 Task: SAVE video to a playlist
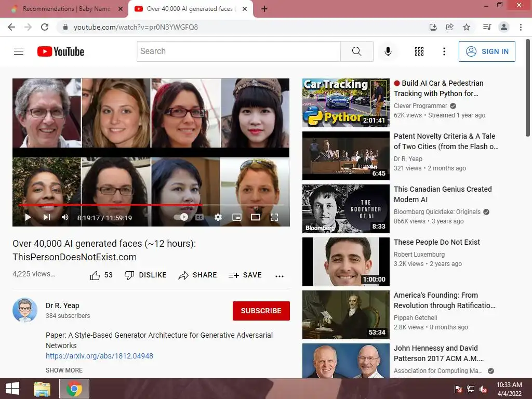(x=245, y=275)
